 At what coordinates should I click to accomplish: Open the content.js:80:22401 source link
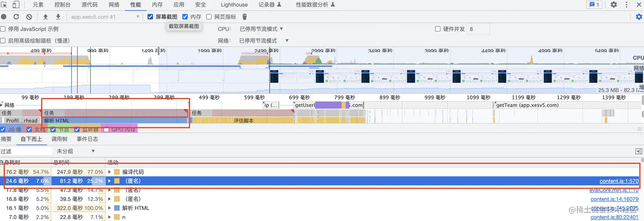(x=615, y=217)
